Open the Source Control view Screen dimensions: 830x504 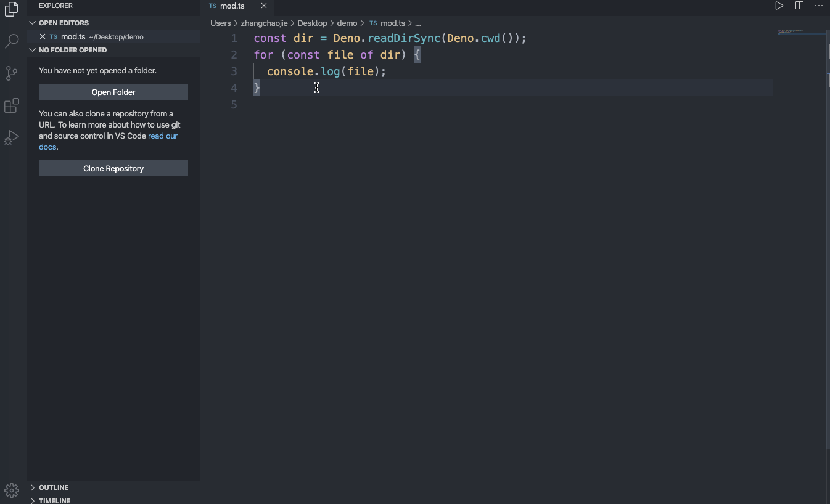12,74
